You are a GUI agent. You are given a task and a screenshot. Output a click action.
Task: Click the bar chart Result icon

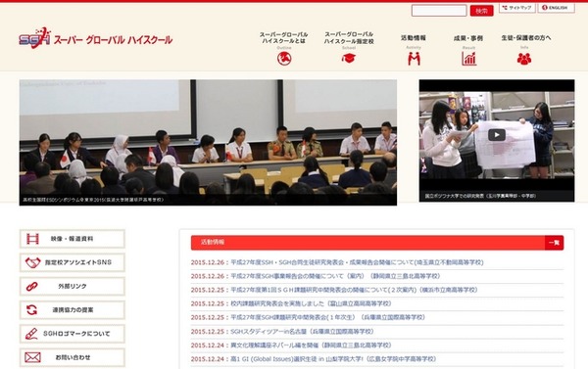click(x=468, y=59)
